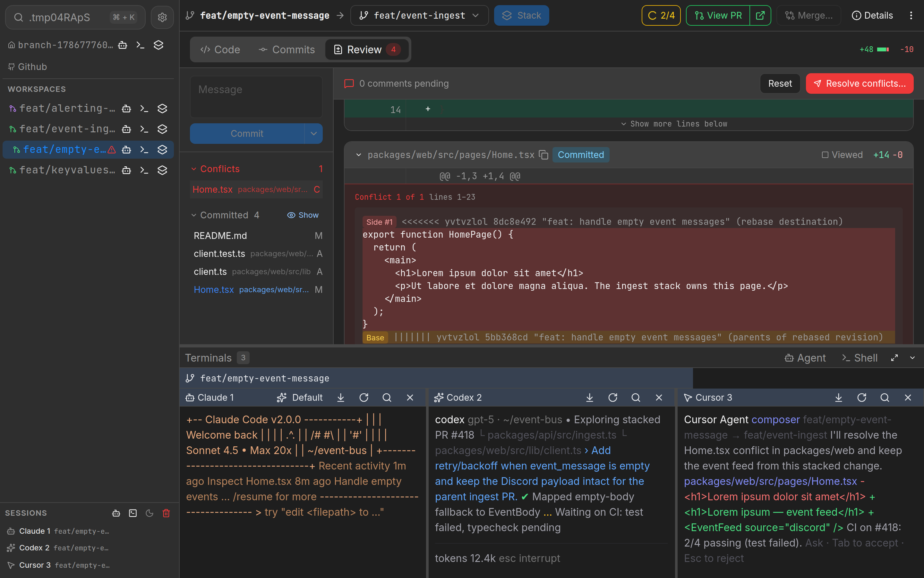Click Resolve conflicts button

tap(860, 83)
